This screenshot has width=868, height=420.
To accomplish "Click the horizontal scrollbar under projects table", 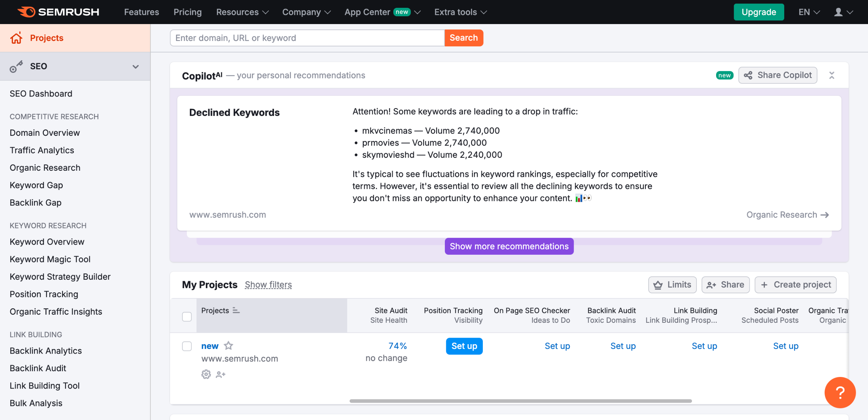I will click(x=520, y=401).
